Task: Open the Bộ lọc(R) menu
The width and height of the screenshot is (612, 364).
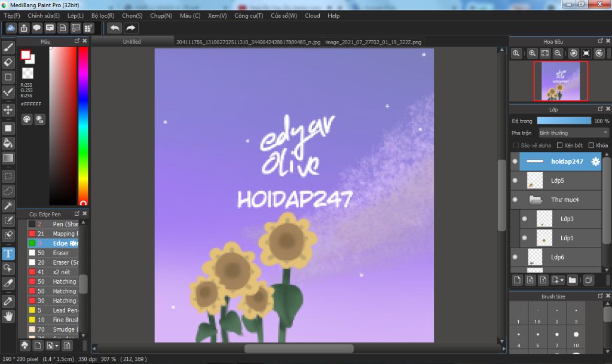Action: pyautogui.click(x=103, y=16)
